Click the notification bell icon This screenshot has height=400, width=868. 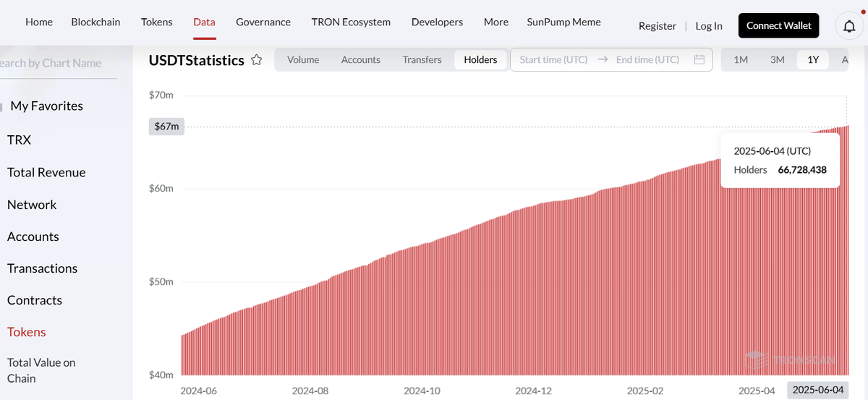click(x=849, y=26)
